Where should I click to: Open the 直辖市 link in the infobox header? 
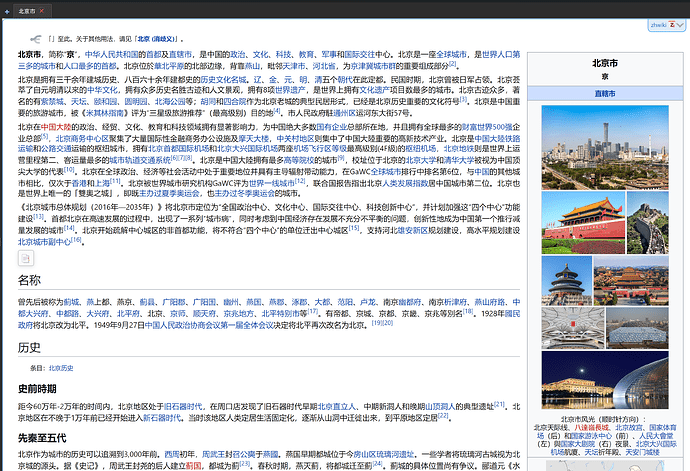tap(605, 93)
